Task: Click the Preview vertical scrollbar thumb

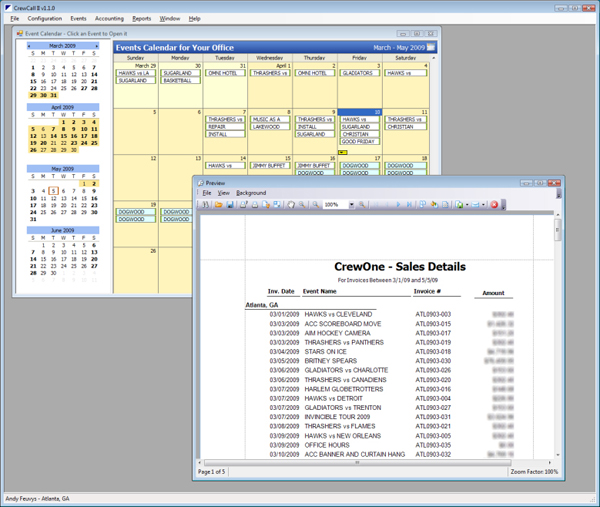Action: (558, 230)
